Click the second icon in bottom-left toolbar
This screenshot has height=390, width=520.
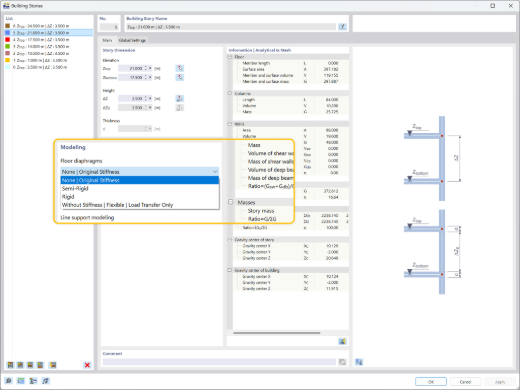point(21,381)
